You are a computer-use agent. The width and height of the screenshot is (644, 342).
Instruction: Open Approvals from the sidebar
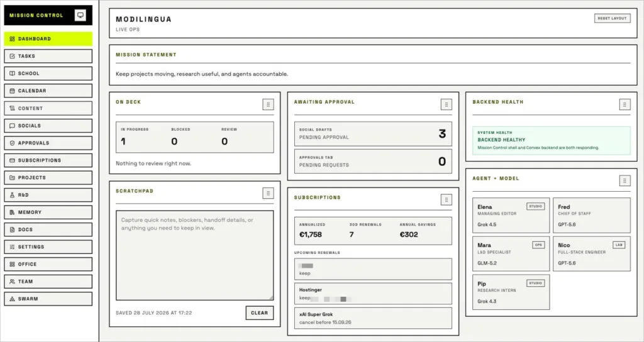click(48, 143)
